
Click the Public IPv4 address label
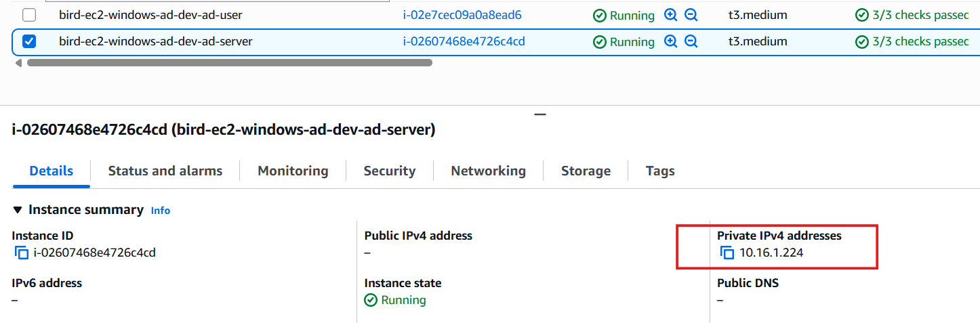point(418,236)
